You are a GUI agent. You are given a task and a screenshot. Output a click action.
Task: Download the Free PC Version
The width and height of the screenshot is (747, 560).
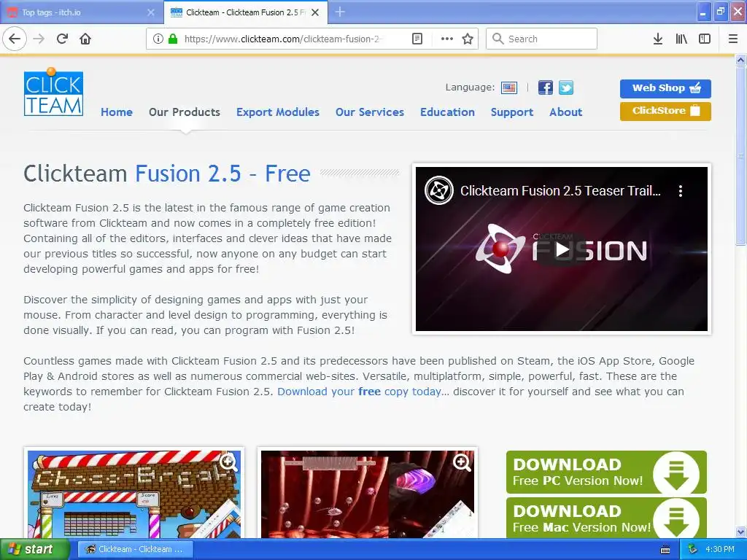pos(606,472)
